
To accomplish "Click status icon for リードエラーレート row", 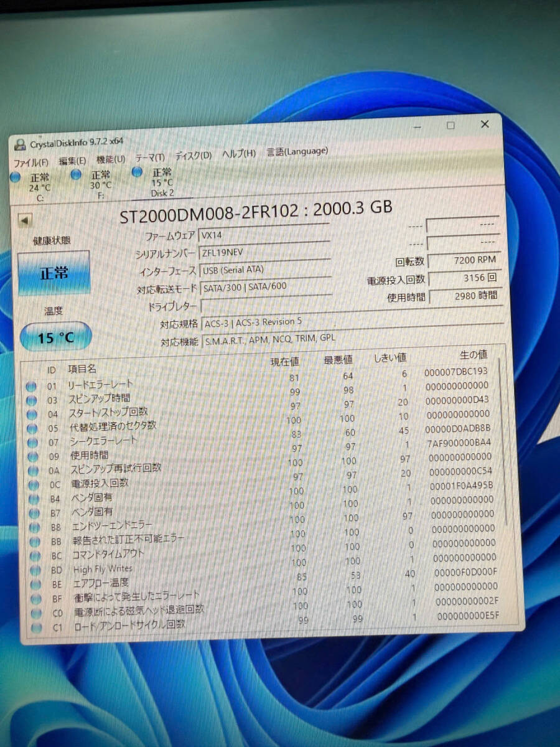I will pos(31,387).
